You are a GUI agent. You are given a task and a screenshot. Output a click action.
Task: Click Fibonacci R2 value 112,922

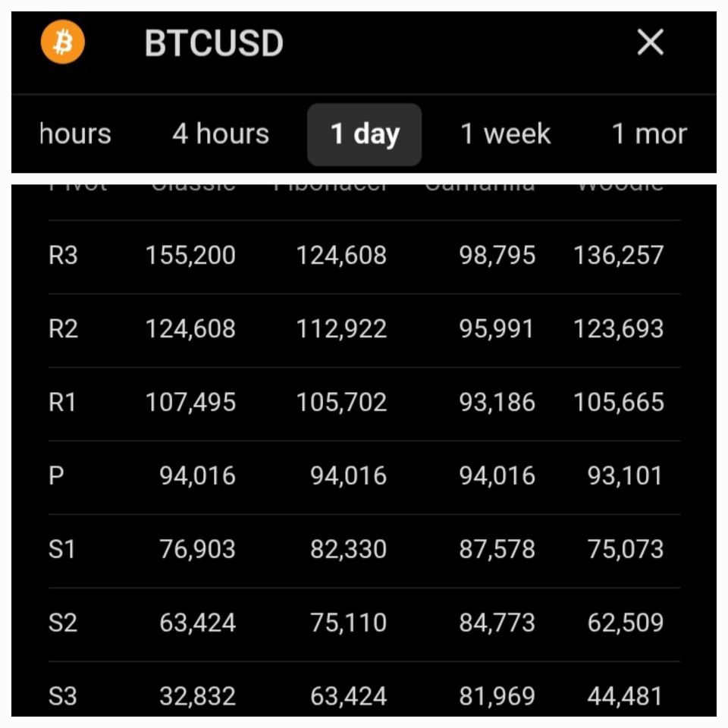click(341, 329)
